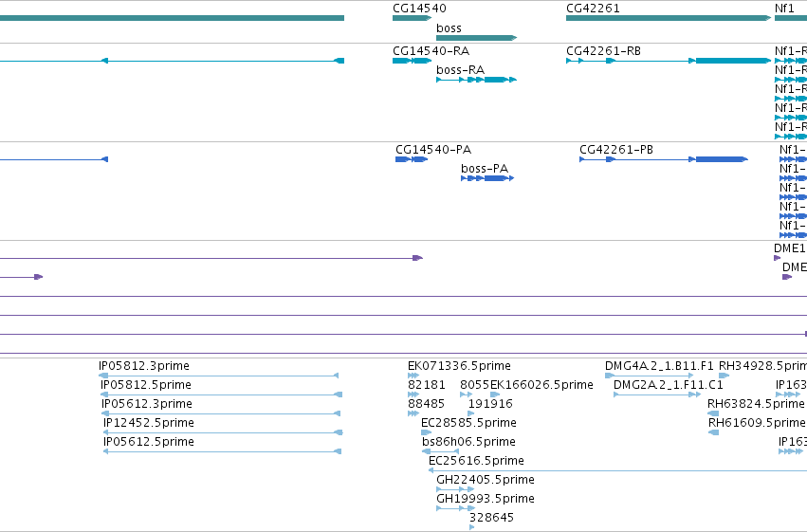Click the CG42261-PB large coding block
Screen dimensions: 807x532
click(x=722, y=159)
